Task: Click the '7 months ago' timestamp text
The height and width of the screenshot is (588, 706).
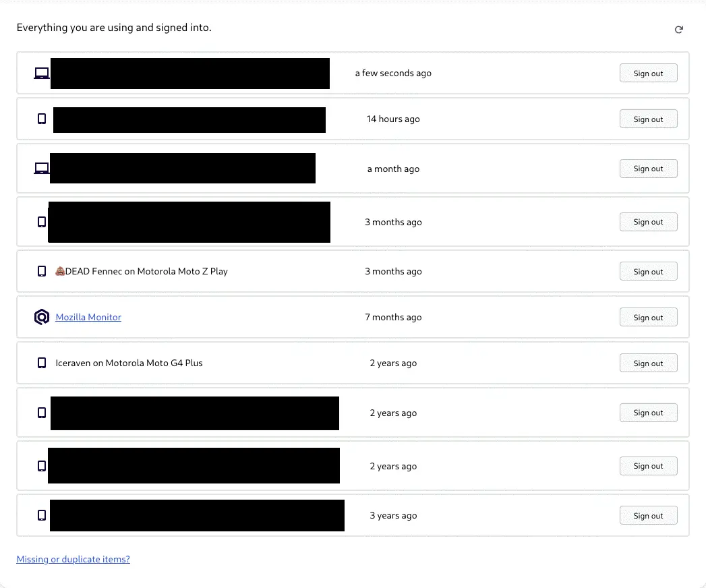Action: [393, 317]
